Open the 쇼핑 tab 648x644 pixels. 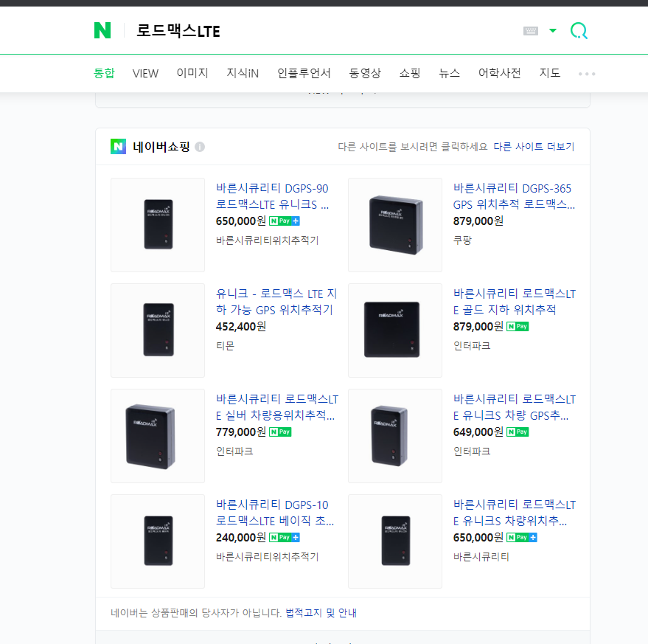pos(410,73)
